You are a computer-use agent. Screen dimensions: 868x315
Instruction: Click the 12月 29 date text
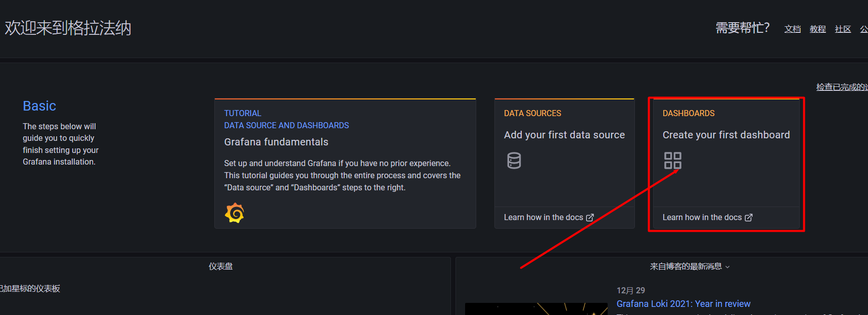pyautogui.click(x=631, y=291)
